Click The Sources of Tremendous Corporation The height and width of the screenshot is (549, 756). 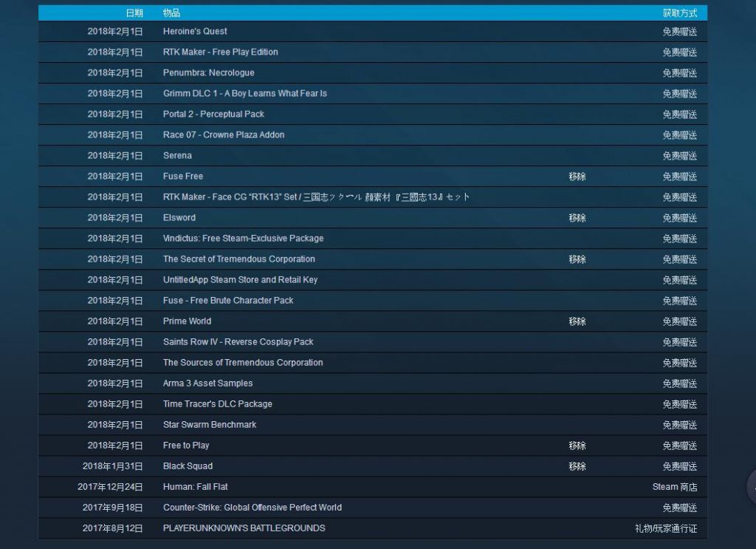coord(243,363)
